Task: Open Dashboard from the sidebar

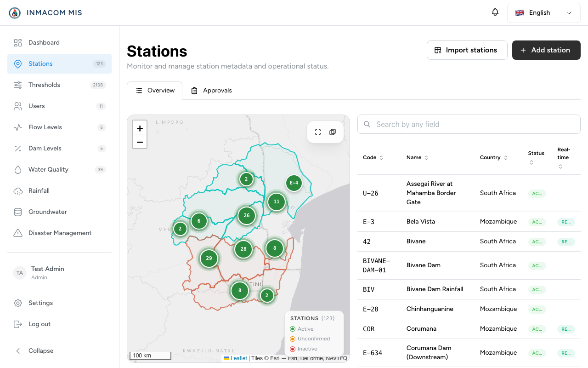Action: click(x=59, y=42)
